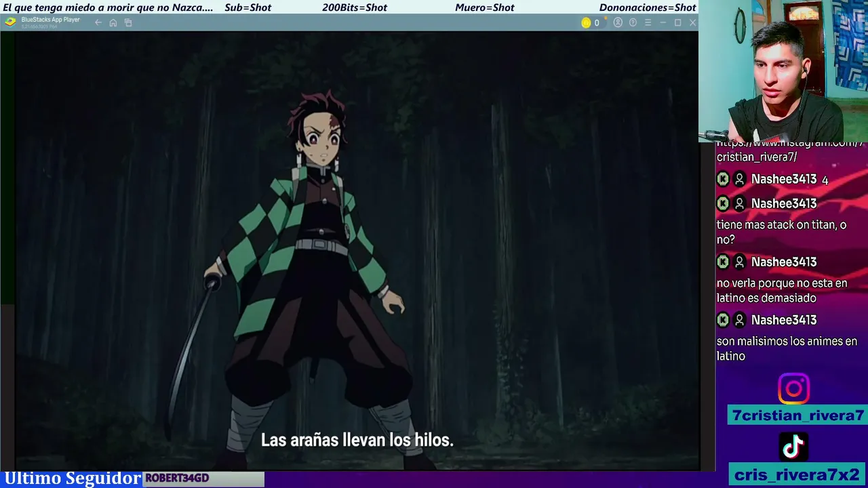This screenshot has width=868, height=488.
Task: Click the TikTok logo icon
Action: point(793,447)
